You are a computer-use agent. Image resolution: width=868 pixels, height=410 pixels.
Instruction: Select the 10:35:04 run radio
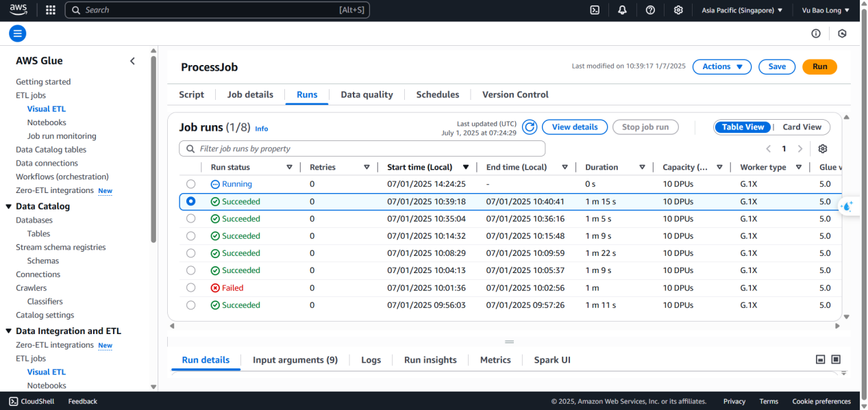pyautogui.click(x=190, y=218)
